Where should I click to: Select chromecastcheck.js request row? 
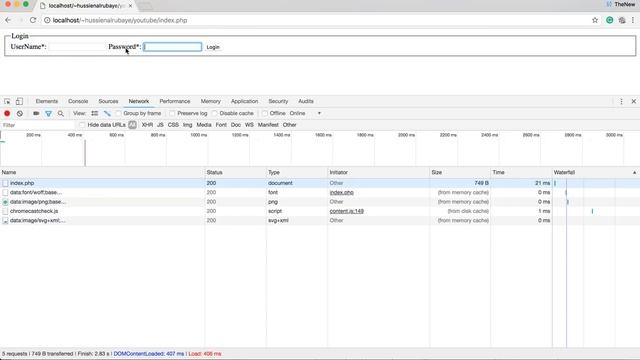(x=320, y=211)
